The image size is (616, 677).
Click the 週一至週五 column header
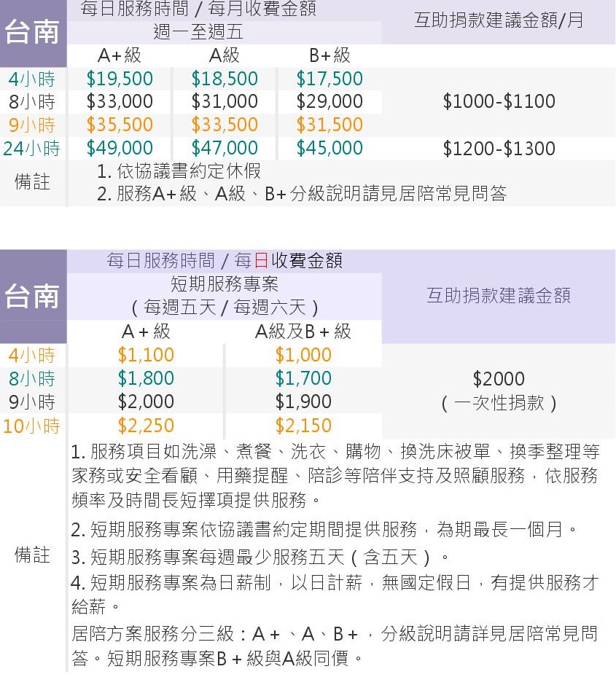[x=198, y=32]
